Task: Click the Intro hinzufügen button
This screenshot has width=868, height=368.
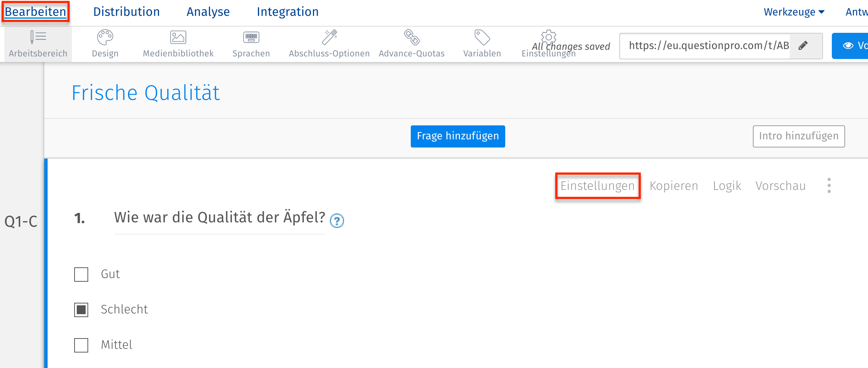Action: (x=799, y=136)
